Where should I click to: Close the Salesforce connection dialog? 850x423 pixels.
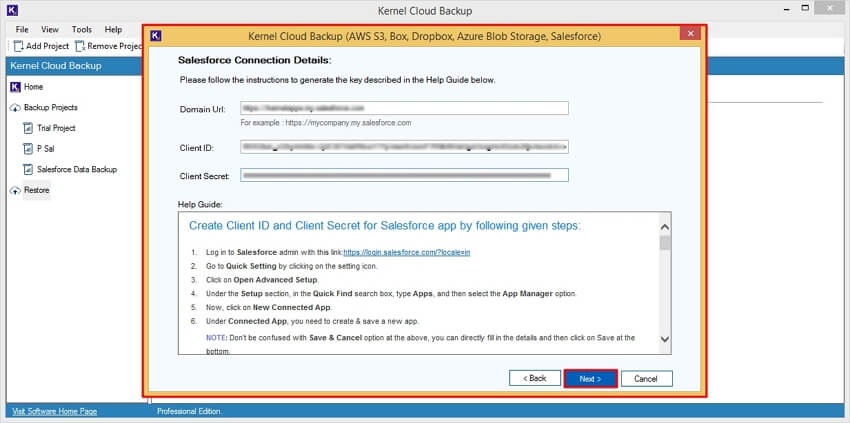point(690,34)
